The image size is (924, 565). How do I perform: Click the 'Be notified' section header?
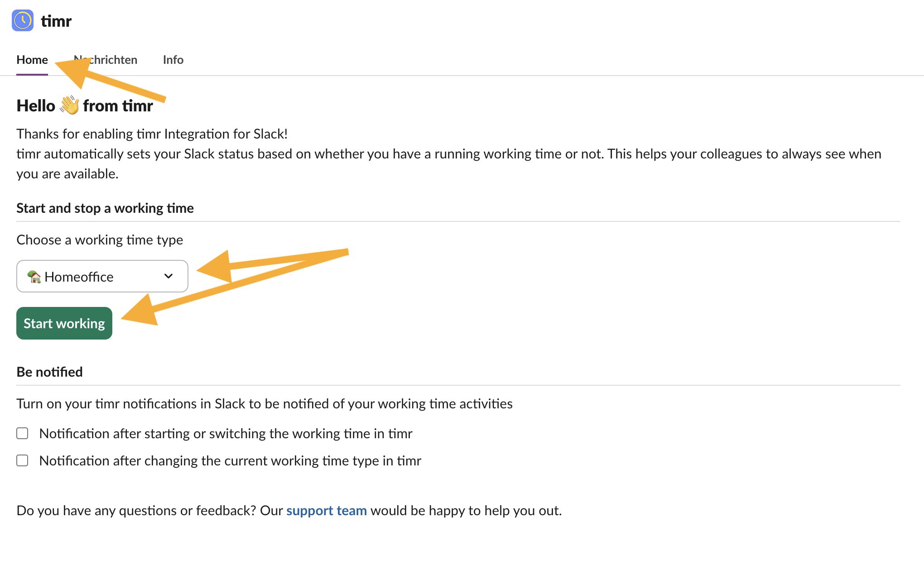[x=50, y=372]
